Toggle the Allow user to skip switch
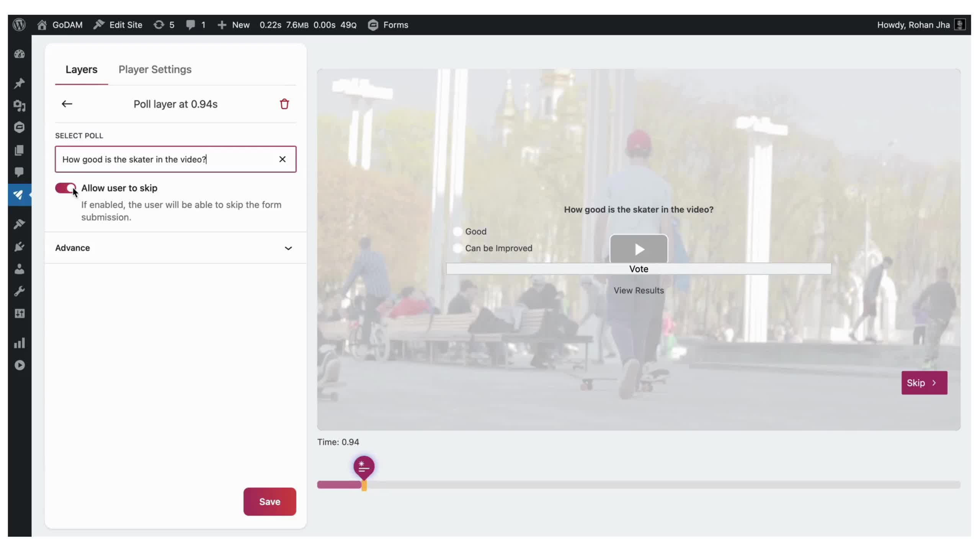This screenshot has width=980, height=551. 65,188
